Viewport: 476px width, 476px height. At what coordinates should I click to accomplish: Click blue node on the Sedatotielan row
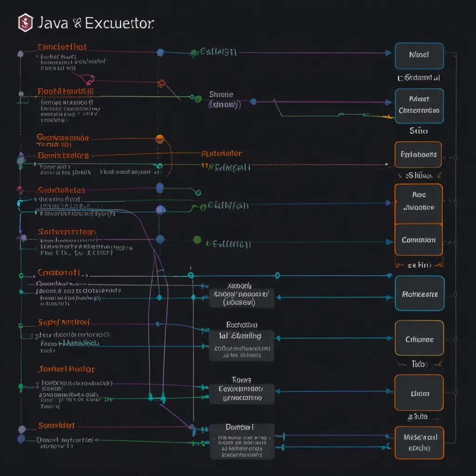pos(160,188)
